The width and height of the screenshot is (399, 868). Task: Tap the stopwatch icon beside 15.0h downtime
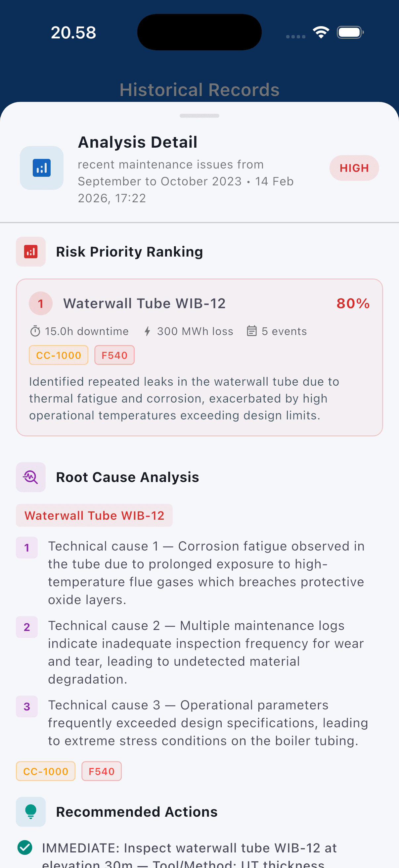pyautogui.click(x=35, y=331)
